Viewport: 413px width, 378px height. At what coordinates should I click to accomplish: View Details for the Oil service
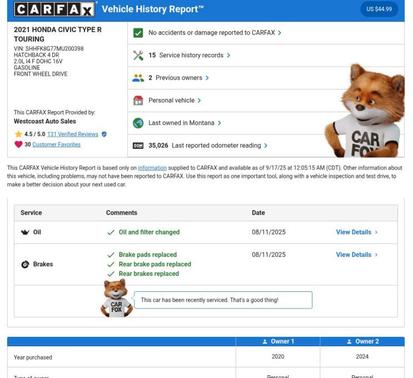click(357, 232)
